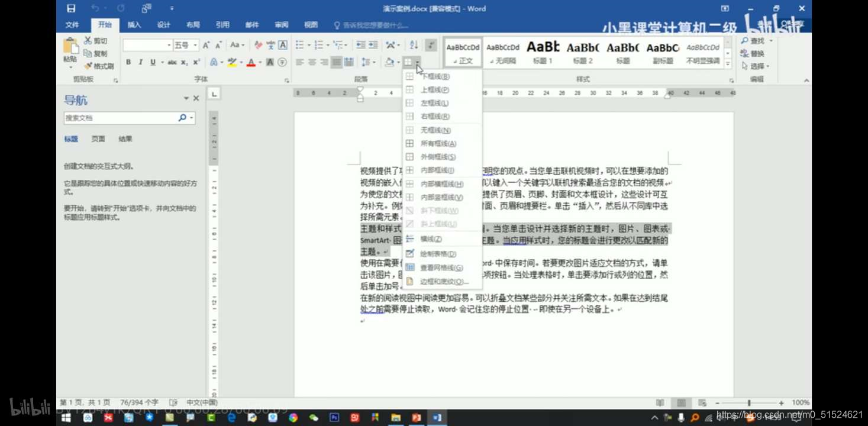
Task: Open the 文件 tab
Action: coord(72,25)
